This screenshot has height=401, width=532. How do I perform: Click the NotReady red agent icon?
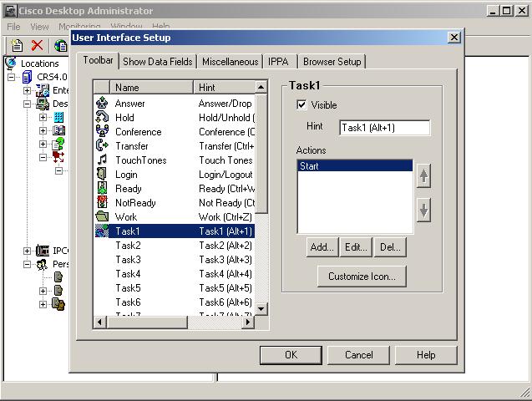tap(102, 202)
